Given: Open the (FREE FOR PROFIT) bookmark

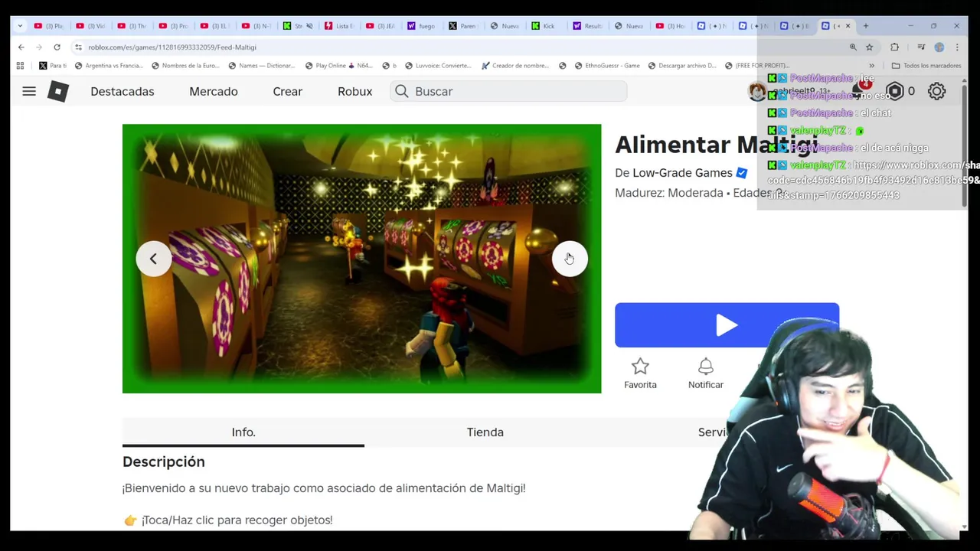Looking at the screenshot, I should [x=757, y=65].
